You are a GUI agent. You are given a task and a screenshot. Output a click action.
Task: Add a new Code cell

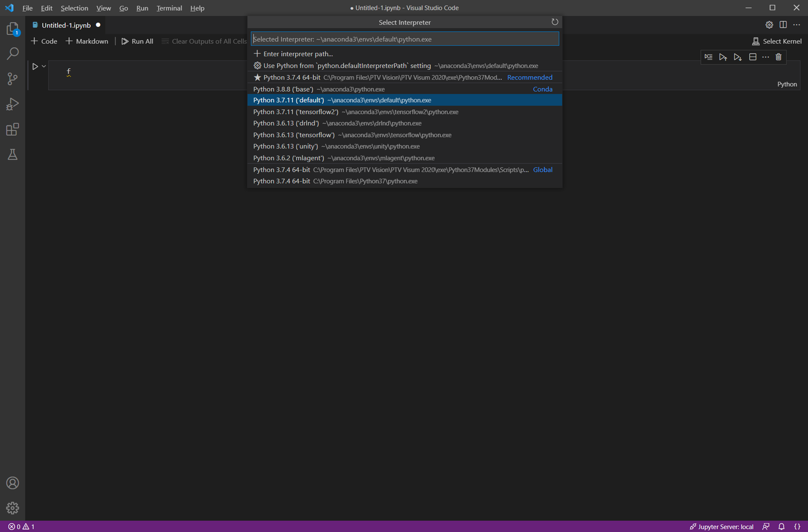[x=44, y=41]
